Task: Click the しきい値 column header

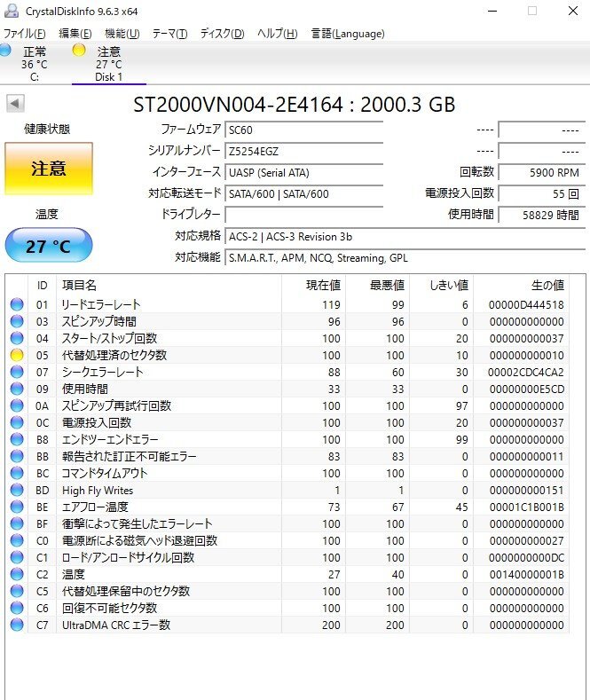Action: click(441, 286)
